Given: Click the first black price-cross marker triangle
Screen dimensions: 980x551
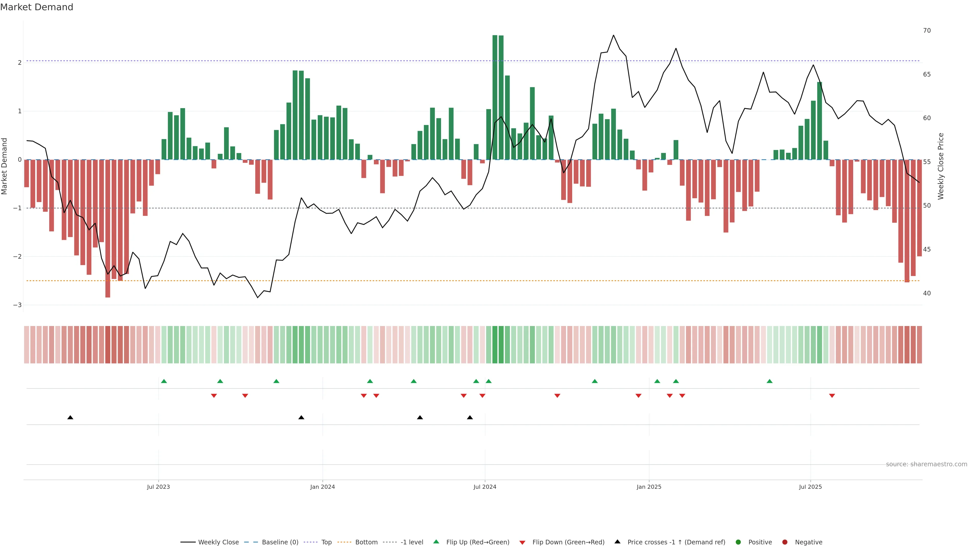Looking at the screenshot, I should 70,418.
